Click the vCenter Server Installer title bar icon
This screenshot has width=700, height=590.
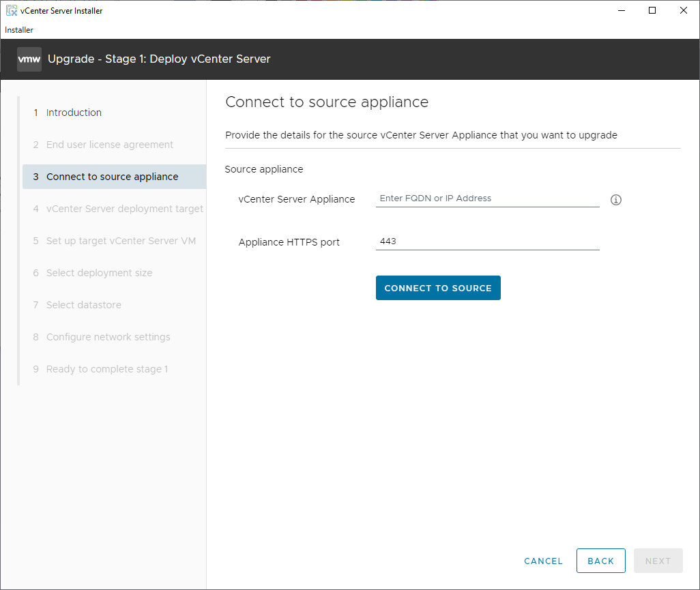click(x=11, y=10)
